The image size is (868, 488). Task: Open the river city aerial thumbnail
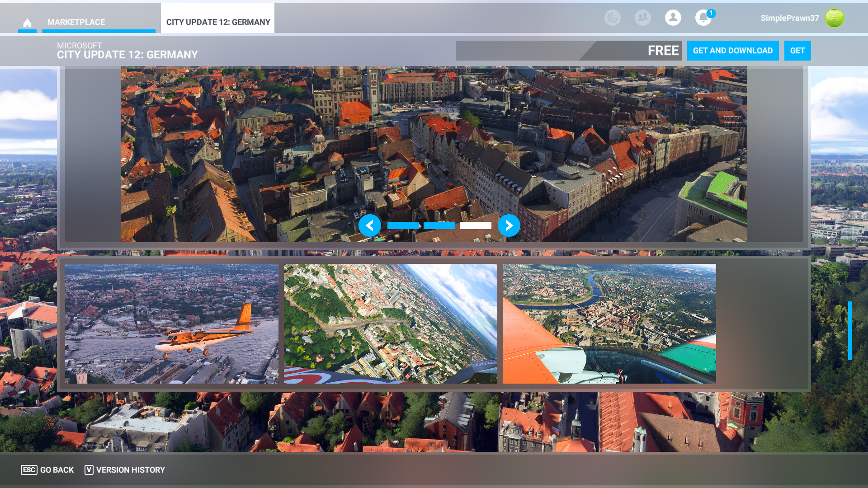(x=609, y=324)
